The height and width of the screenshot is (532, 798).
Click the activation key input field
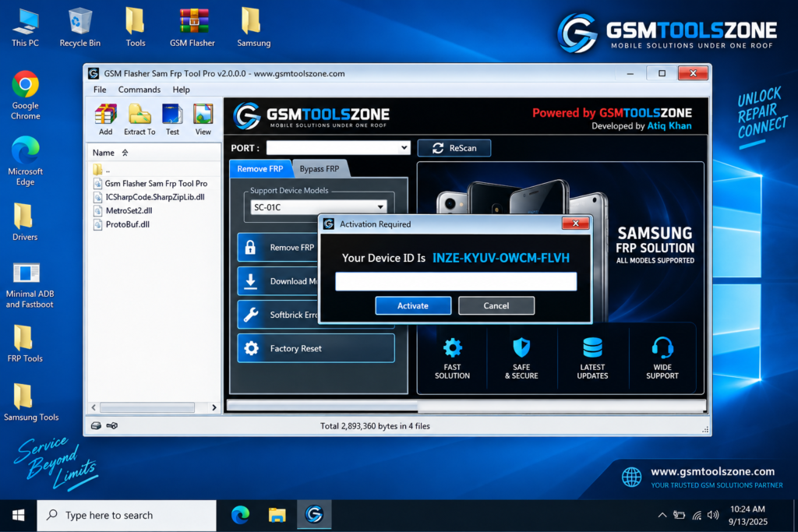456,281
